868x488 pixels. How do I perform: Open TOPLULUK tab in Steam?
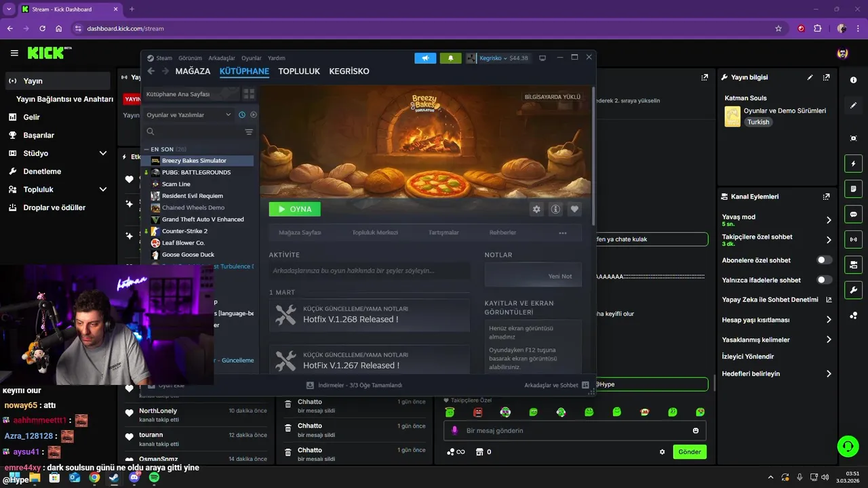tap(299, 71)
